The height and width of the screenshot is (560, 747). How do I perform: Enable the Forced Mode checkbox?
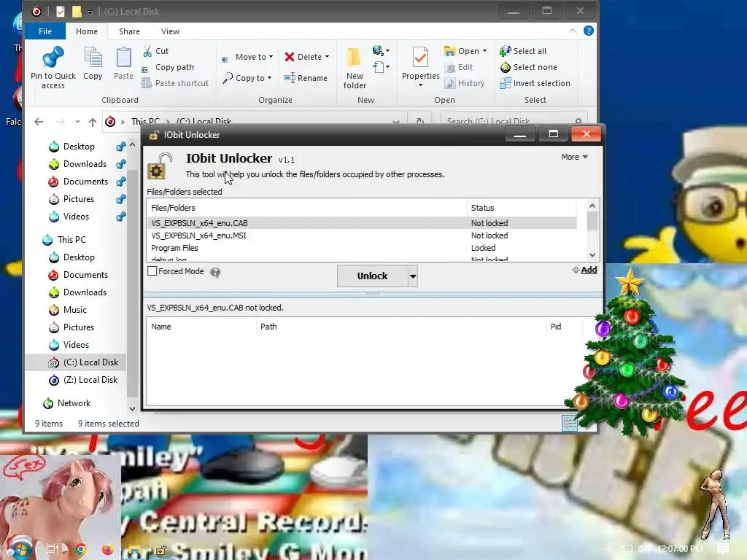pyautogui.click(x=152, y=271)
